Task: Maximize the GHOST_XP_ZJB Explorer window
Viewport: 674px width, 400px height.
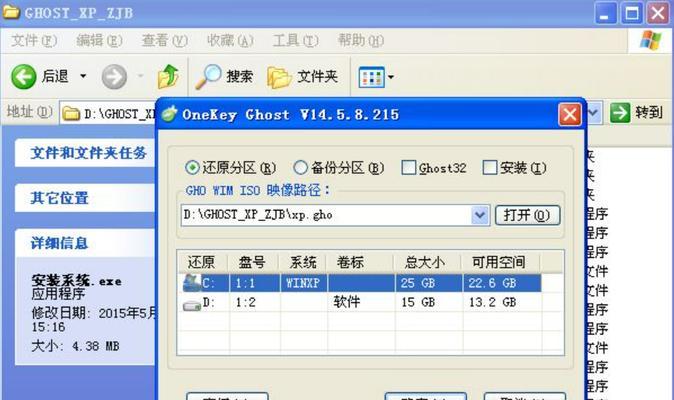Action: [631, 13]
